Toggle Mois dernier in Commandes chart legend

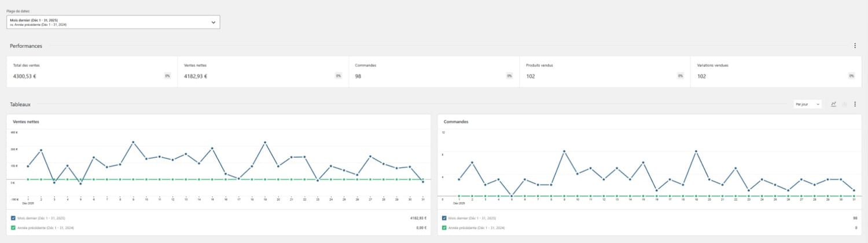point(444,218)
